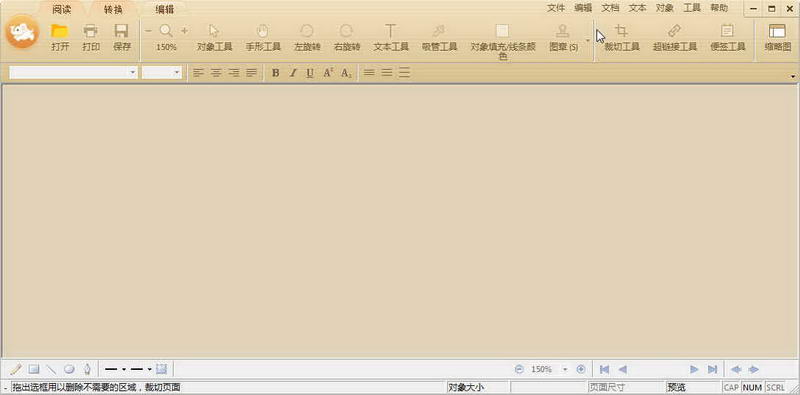
Task: Align text left
Action: (198, 73)
